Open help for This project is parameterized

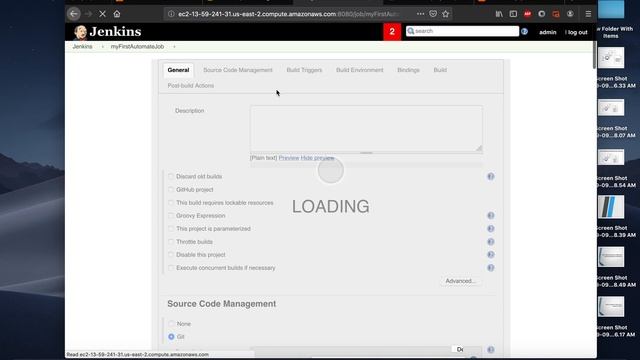(x=491, y=229)
